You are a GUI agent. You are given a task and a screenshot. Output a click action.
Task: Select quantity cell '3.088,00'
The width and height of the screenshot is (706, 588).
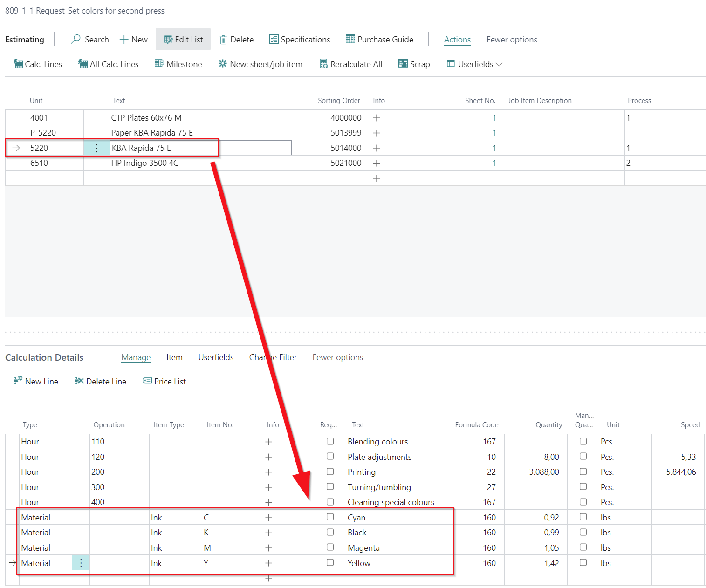click(536, 472)
